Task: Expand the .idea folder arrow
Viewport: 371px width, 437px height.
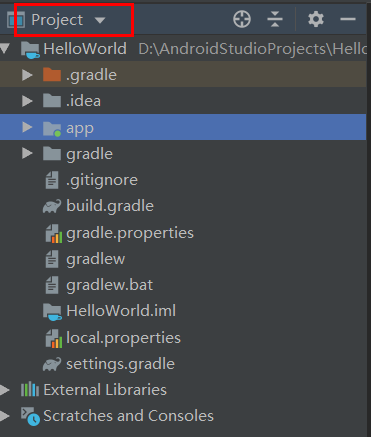Action: pyautogui.click(x=27, y=101)
